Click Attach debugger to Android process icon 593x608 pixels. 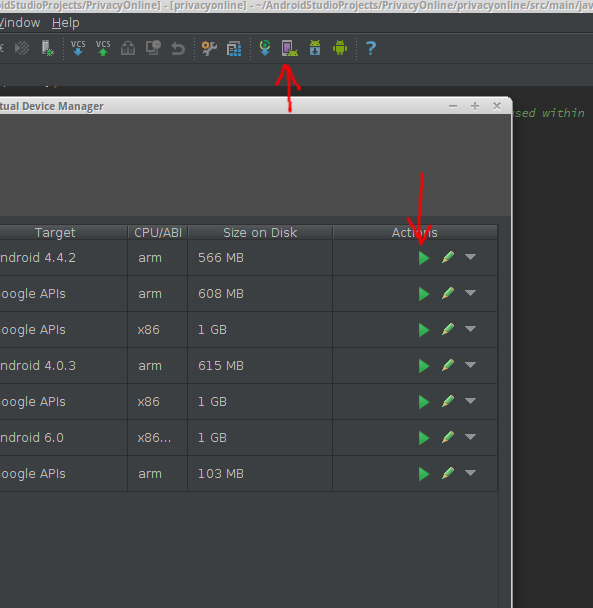pyautogui.click(x=47, y=48)
